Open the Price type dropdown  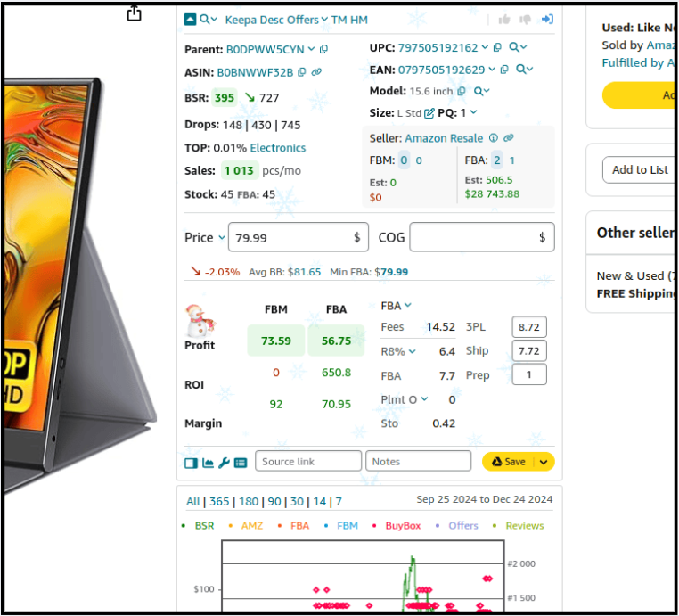pos(222,238)
